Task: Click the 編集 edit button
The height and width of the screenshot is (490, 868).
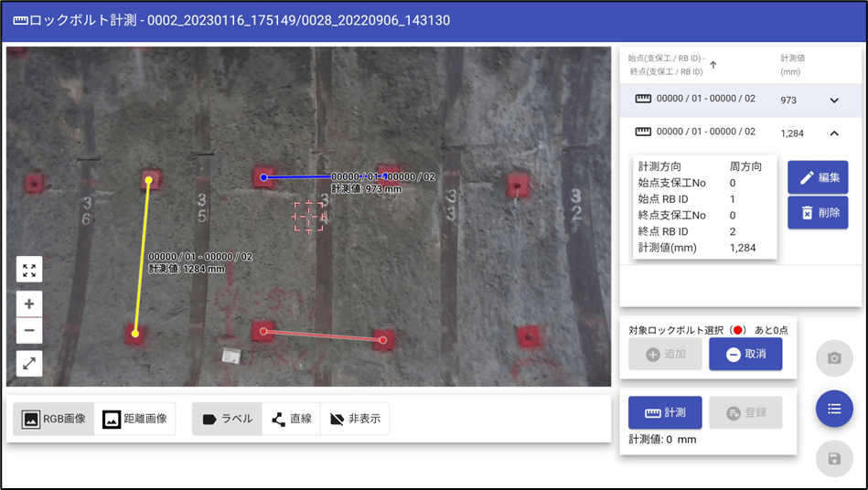Action: [x=818, y=177]
